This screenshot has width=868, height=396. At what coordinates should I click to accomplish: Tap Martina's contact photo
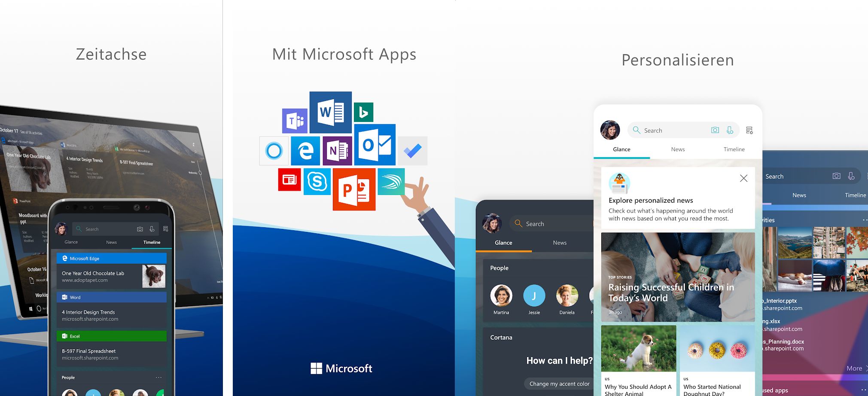click(501, 295)
